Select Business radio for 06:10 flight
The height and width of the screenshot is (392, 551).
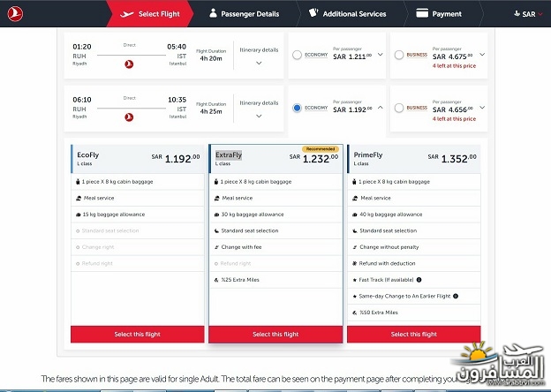pos(399,108)
